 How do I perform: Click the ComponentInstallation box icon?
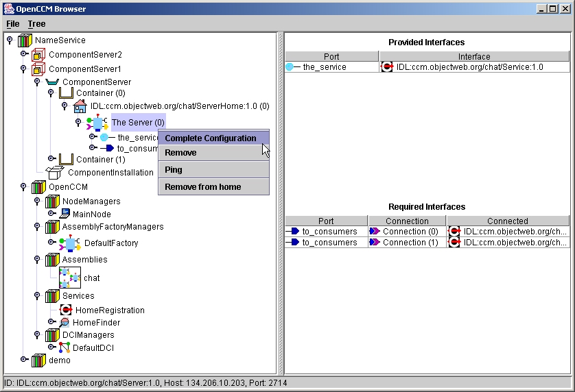[55, 172]
